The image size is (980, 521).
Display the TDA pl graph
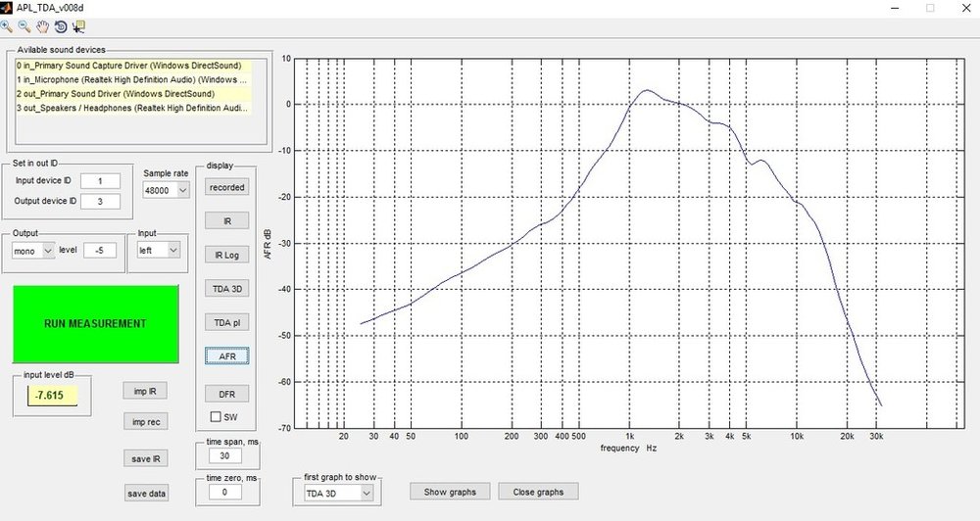[227, 322]
